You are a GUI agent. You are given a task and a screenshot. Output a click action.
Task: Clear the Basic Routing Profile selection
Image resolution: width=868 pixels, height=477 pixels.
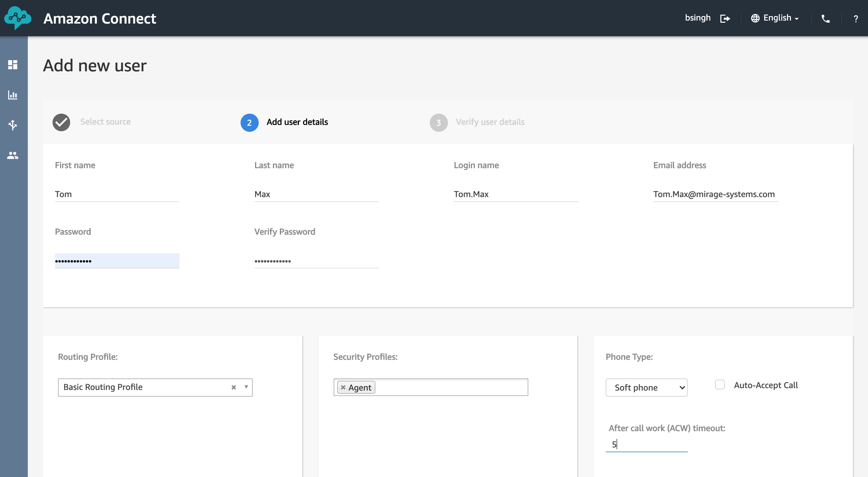pyautogui.click(x=234, y=387)
